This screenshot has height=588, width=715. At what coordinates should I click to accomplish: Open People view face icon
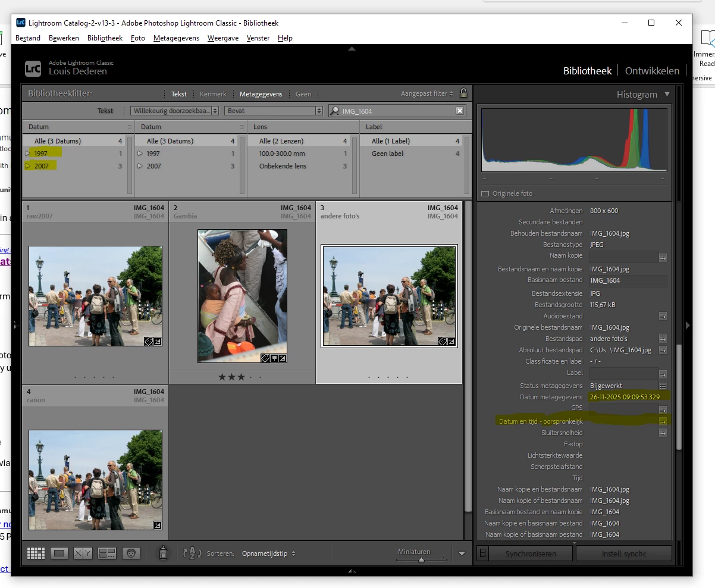coord(131,553)
